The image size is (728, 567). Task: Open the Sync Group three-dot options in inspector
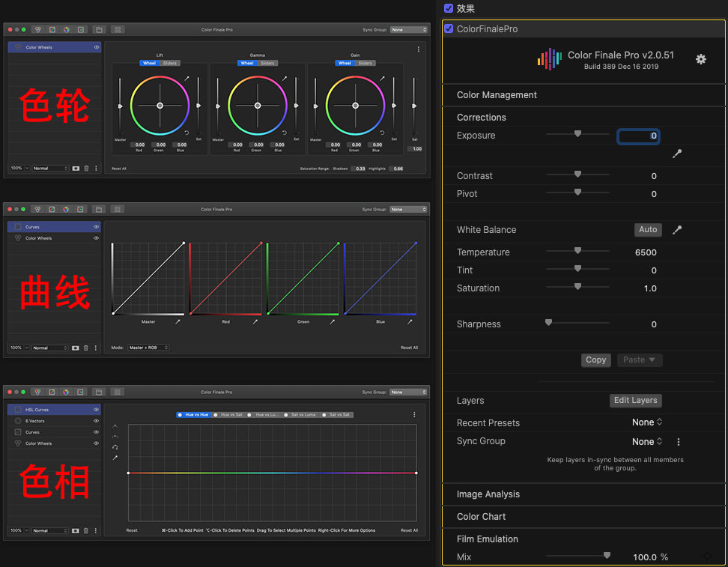pos(679,442)
